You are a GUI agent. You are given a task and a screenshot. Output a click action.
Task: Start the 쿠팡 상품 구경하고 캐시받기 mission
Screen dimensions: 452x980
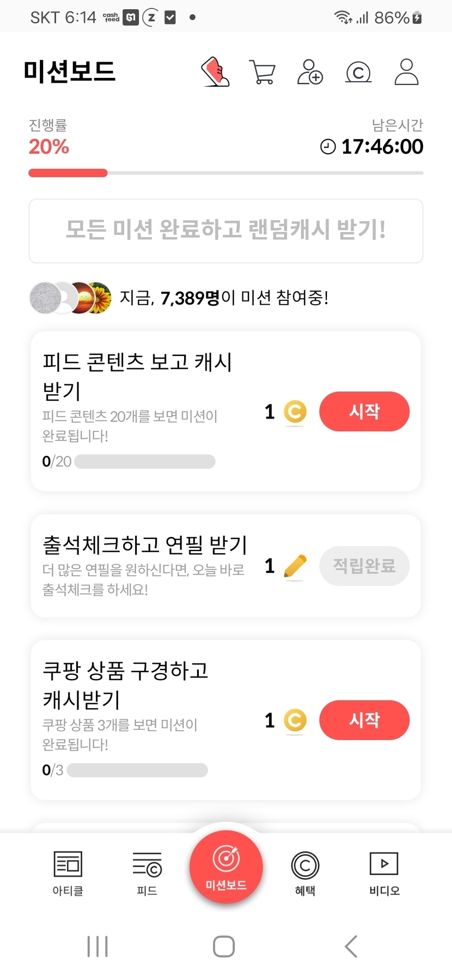click(x=364, y=720)
